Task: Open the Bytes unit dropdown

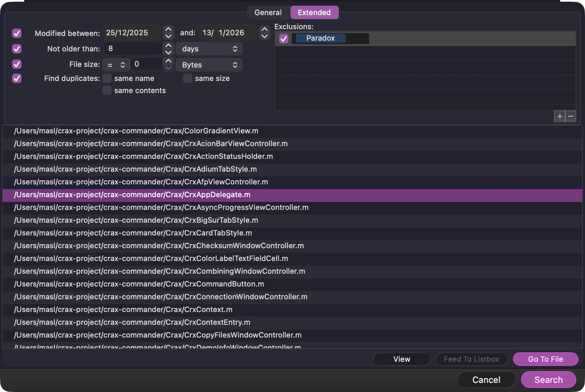Action: click(209, 65)
